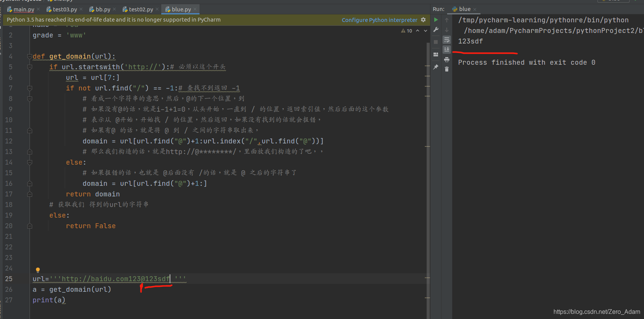Rerun the blue script with green play icon
Viewport: 644px width, 319px height.
436,20
